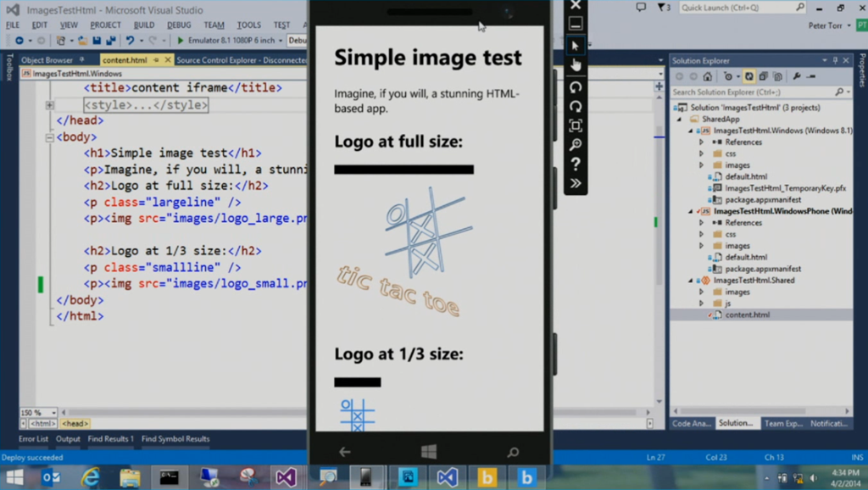Click the Windows Start button on the taskbar
The width and height of the screenshot is (868, 490).
tap(15, 477)
